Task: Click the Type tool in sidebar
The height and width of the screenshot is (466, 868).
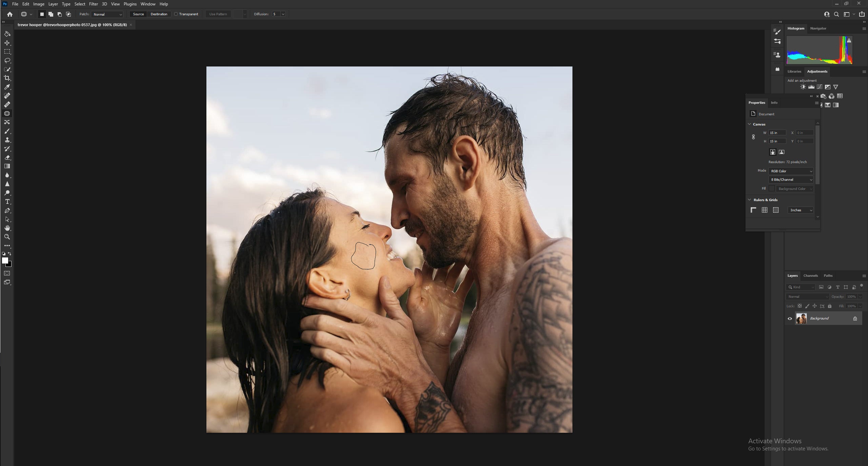Action: [7, 202]
